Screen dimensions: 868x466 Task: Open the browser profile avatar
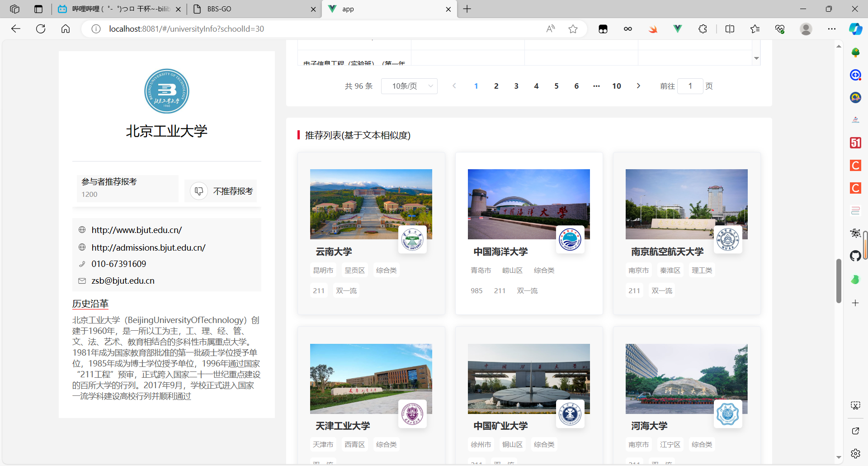point(806,29)
